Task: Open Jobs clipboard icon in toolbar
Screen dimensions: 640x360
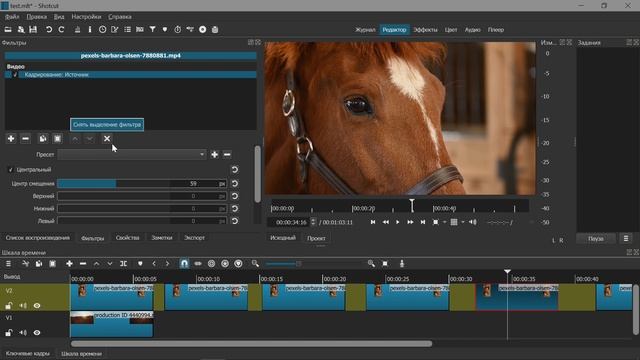Action: [215, 29]
